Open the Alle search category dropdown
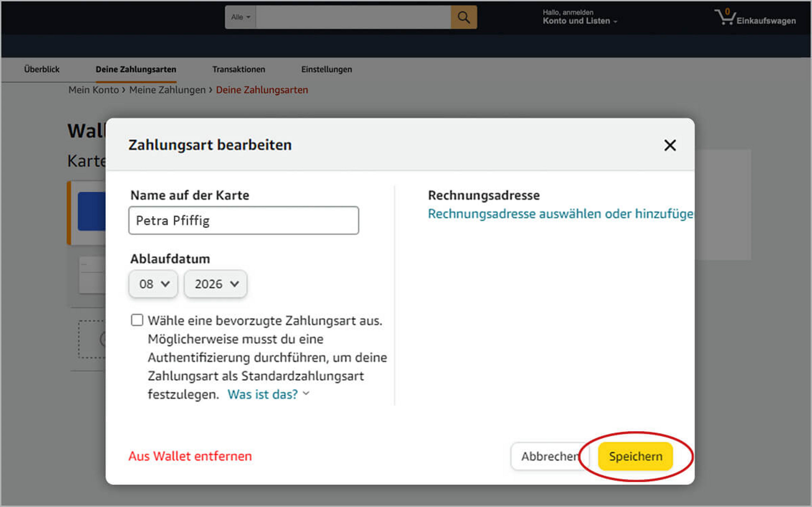The height and width of the screenshot is (507, 812). pyautogui.click(x=240, y=17)
